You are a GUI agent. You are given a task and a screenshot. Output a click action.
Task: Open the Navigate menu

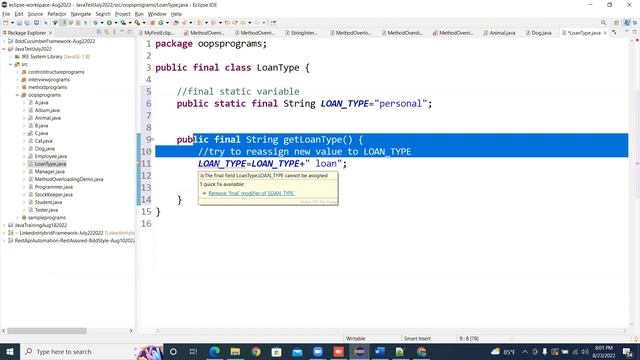point(81,14)
